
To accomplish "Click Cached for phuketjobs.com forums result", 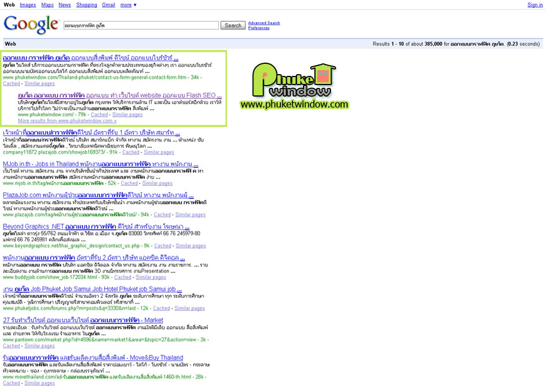I will click(162, 309).
